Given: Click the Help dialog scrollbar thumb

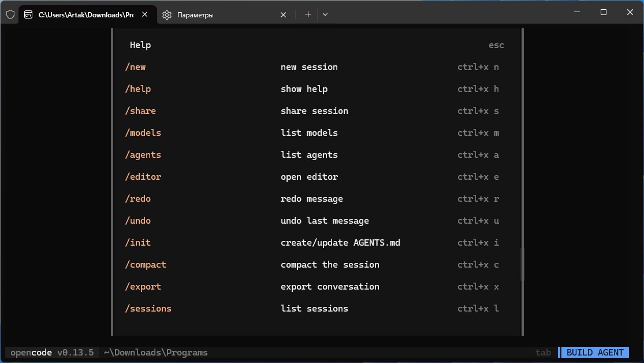Looking at the screenshot, I should pos(522,265).
